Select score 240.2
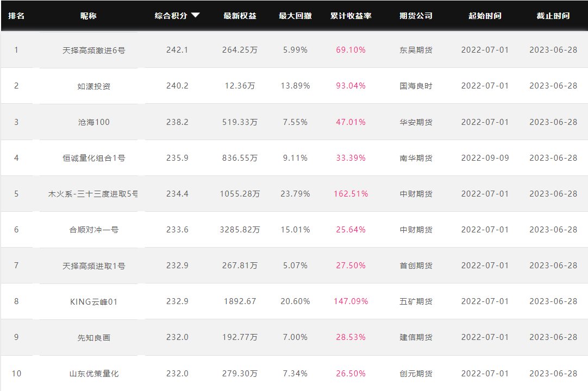Screen dimensions: 588x391 pos(177,86)
